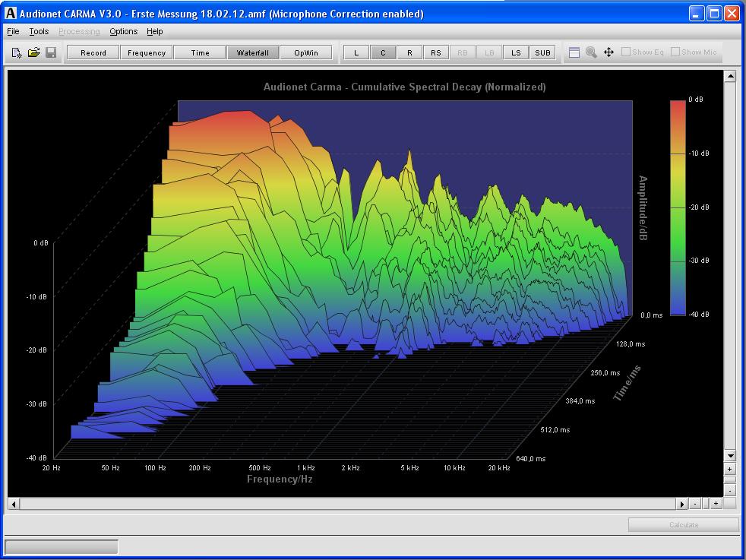Enable the Show Eq checkbox

(626, 52)
